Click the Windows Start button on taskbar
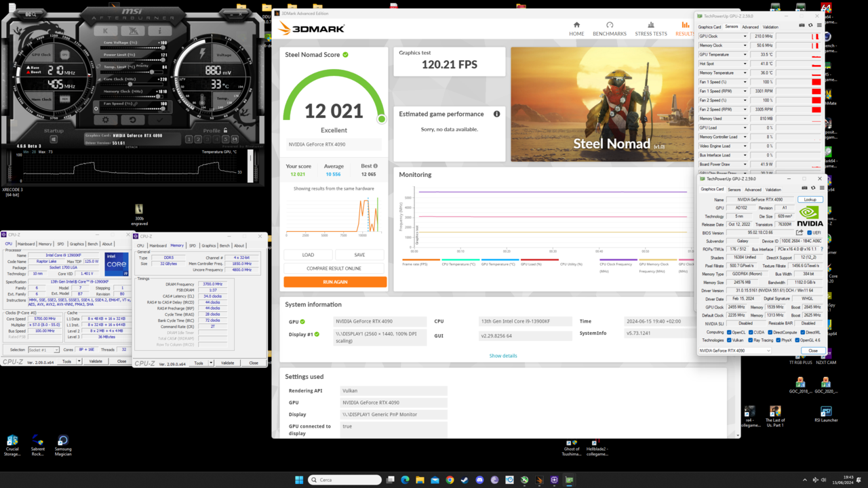Viewport: 868px width, 488px height. point(298,480)
